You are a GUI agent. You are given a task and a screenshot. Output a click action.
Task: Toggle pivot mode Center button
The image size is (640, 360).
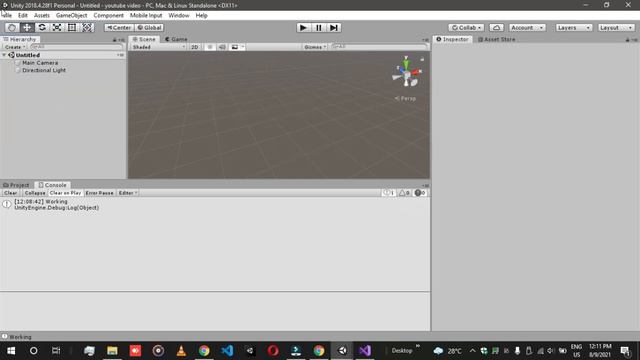(x=119, y=27)
